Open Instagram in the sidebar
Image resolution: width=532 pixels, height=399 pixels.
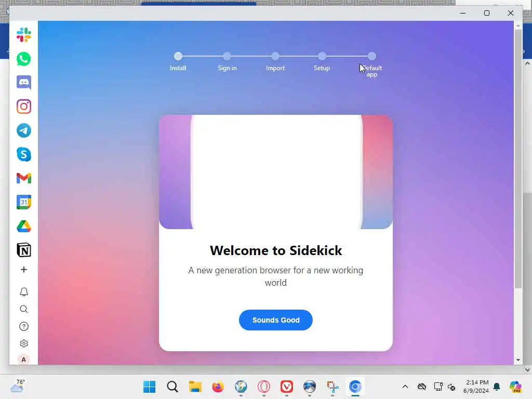pyautogui.click(x=24, y=107)
